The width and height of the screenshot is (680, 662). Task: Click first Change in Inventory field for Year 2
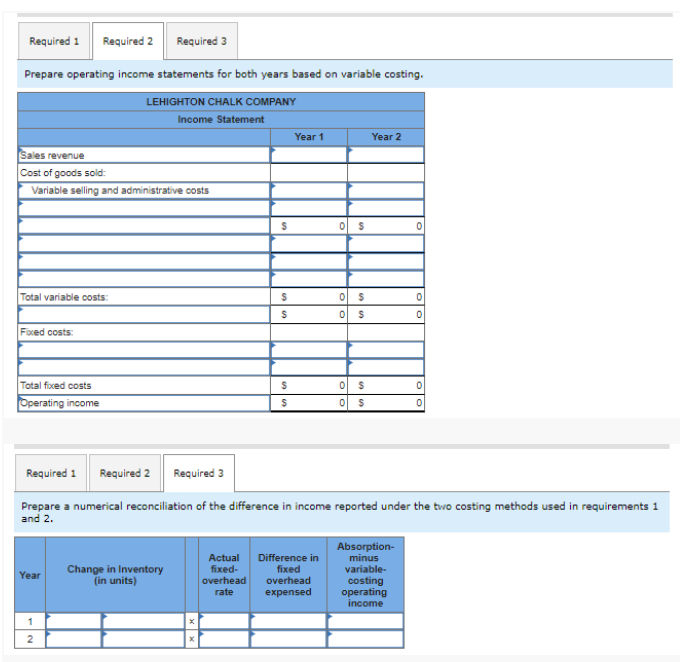click(x=74, y=639)
